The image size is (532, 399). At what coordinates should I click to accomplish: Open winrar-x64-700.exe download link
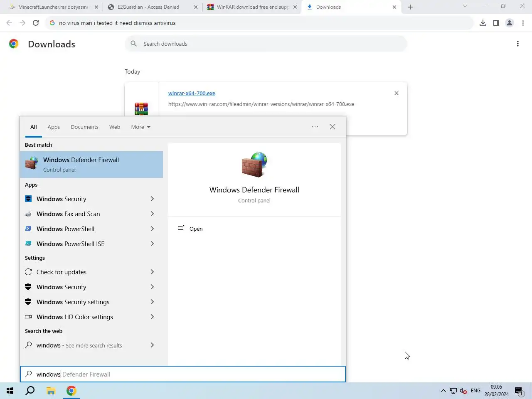192,94
